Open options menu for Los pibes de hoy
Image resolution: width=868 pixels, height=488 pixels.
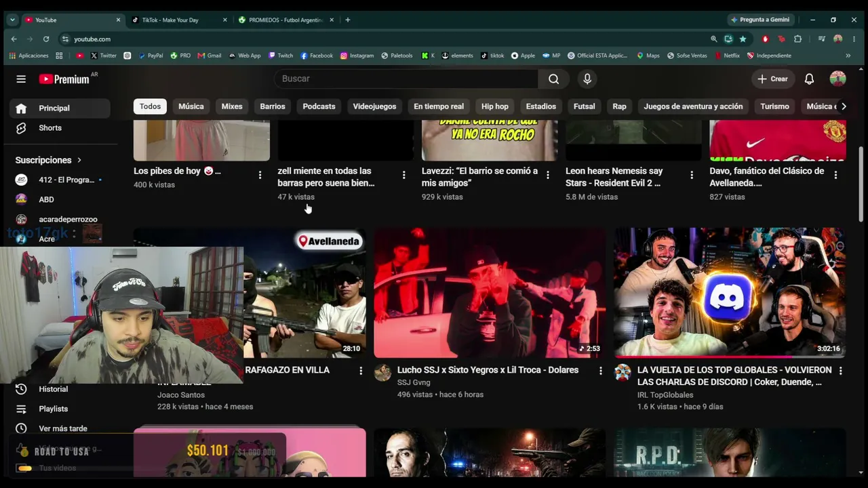(x=260, y=175)
